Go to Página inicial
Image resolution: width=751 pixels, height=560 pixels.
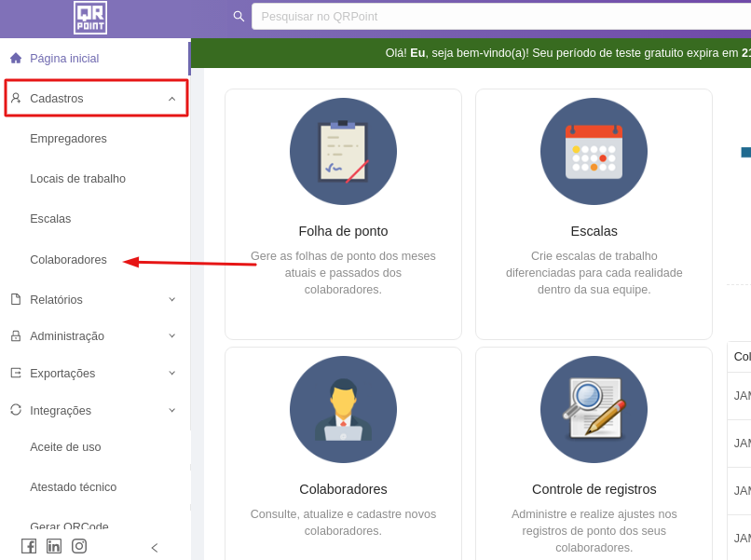click(x=63, y=58)
